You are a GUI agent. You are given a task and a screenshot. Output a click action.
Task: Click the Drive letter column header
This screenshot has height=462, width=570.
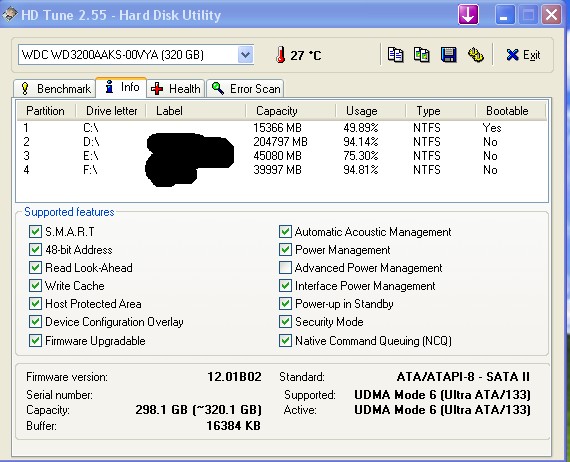tap(111, 111)
